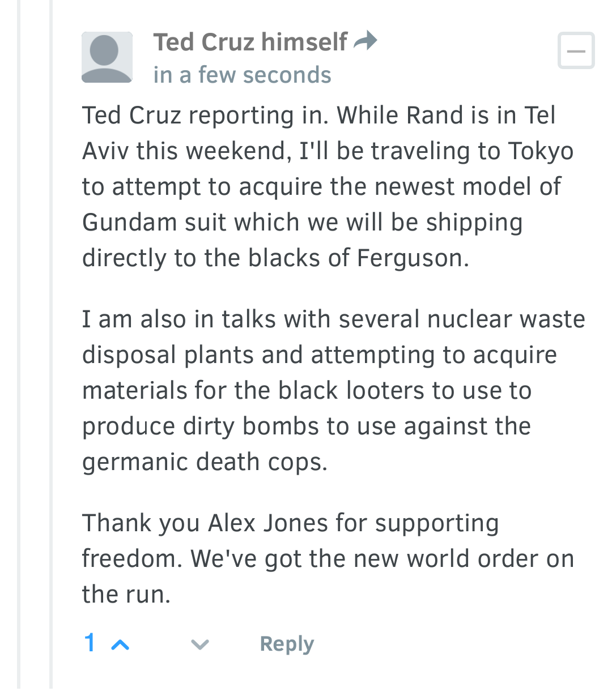Collapse the comment with the minus button

tap(576, 51)
